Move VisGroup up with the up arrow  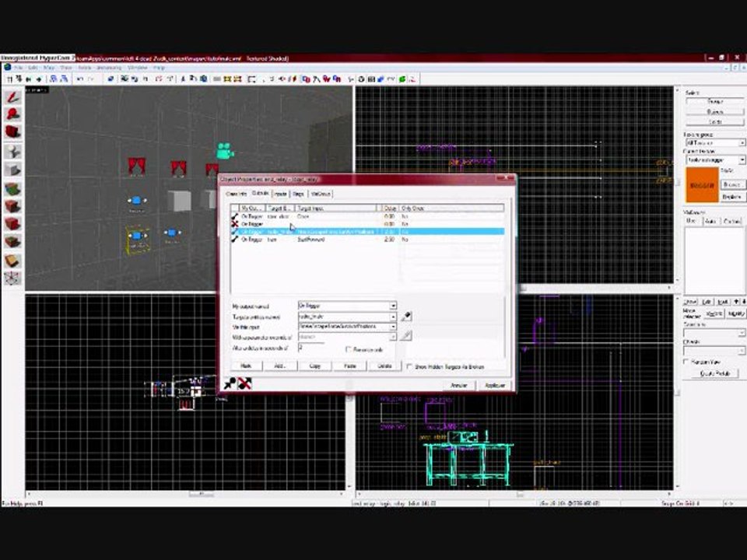[736, 302]
